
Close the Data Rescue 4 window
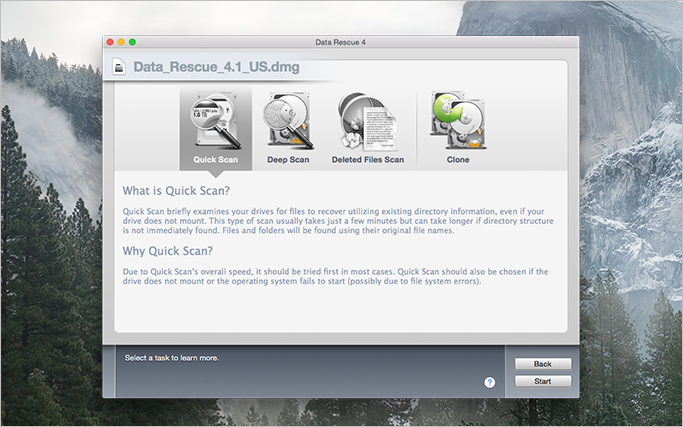[x=110, y=42]
